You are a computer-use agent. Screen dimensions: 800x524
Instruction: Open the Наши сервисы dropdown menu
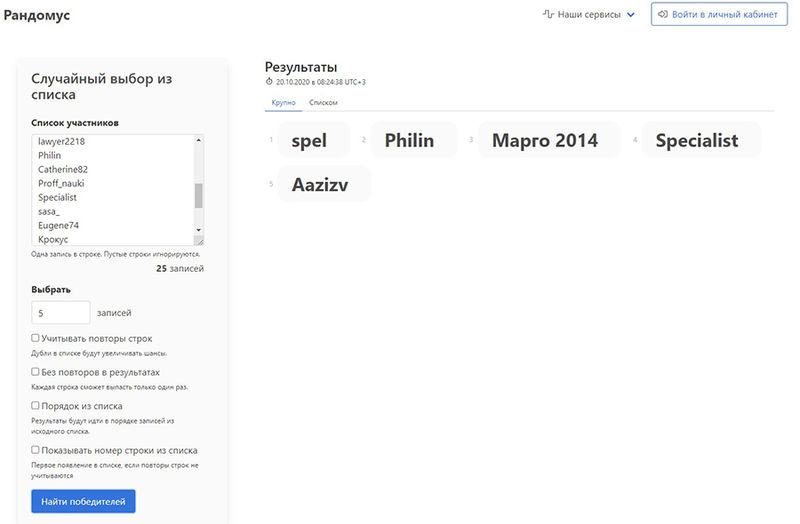coord(596,15)
